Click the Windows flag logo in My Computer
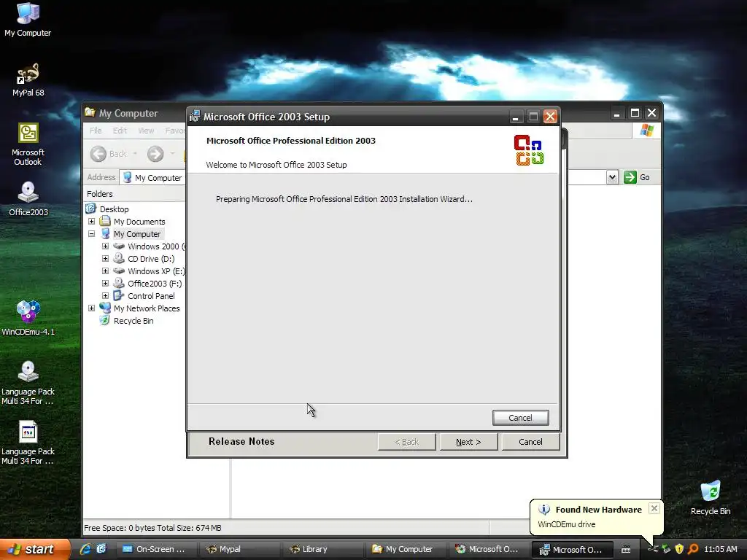This screenshot has width=747, height=560. [x=647, y=131]
